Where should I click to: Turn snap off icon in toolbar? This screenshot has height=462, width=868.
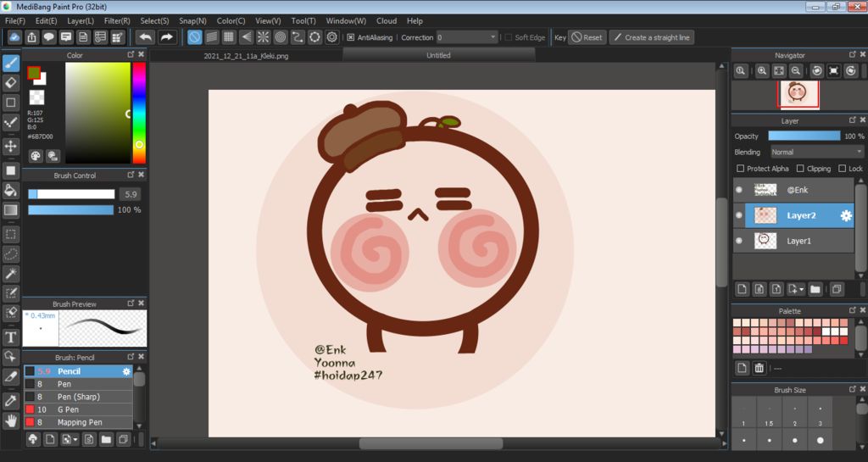click(x=194, y=37)
